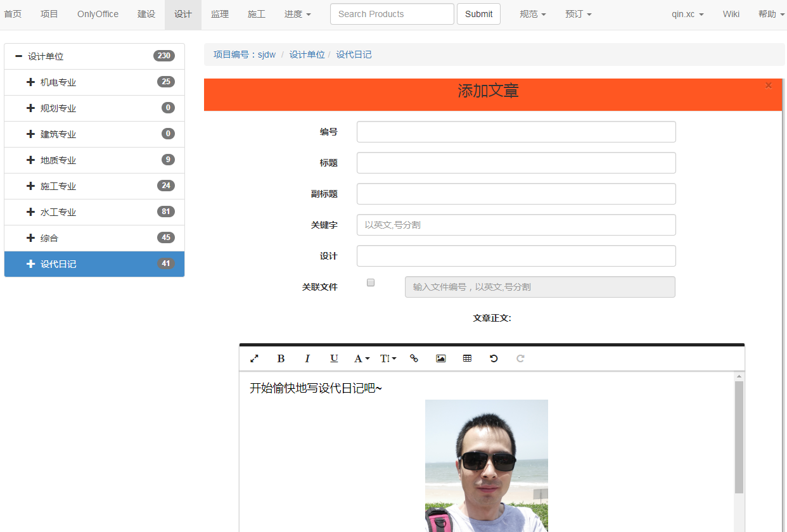Focus the 关键字 input field
Viewport: 787px width, 532px height.
click(516, 225)
